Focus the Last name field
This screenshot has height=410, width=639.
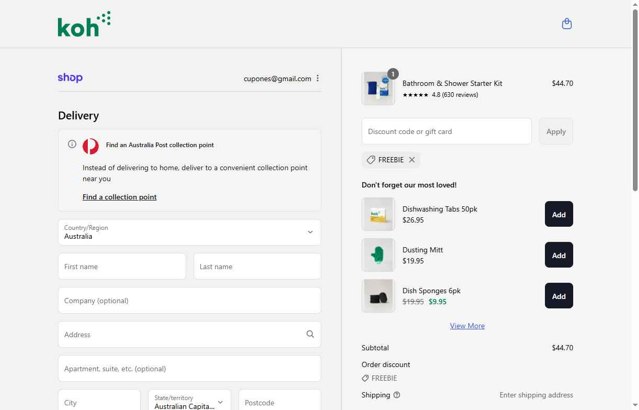[x=257, y=267]
